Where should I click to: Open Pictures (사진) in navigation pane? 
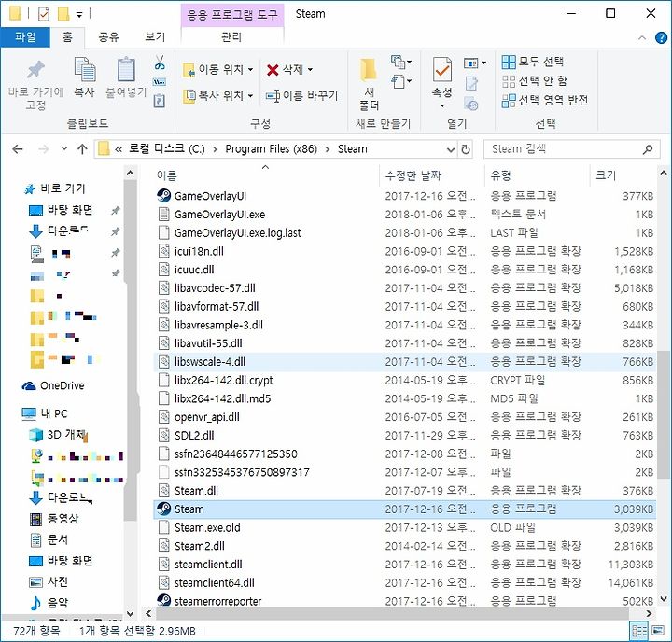49,581
